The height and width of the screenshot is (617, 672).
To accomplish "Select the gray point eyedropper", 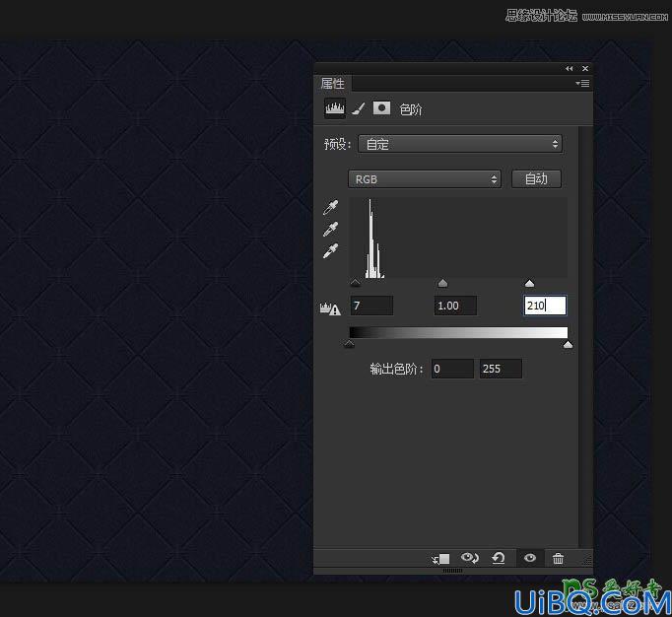I will (330, 229).
